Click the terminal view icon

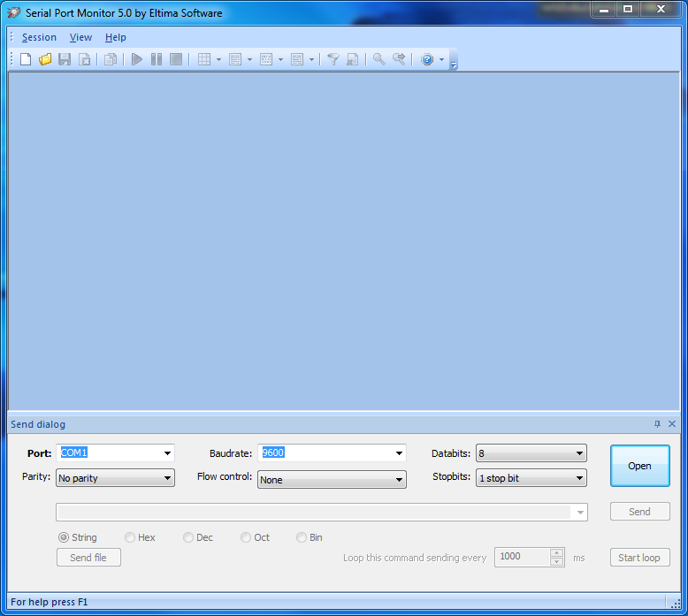pos(297,59)
